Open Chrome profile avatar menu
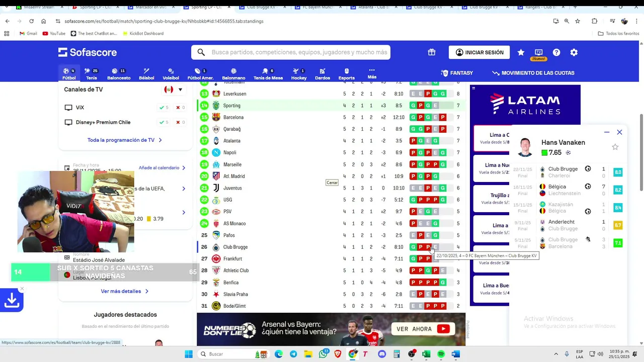The width and height of the screenshot is (644, 362). pos(624,21)
